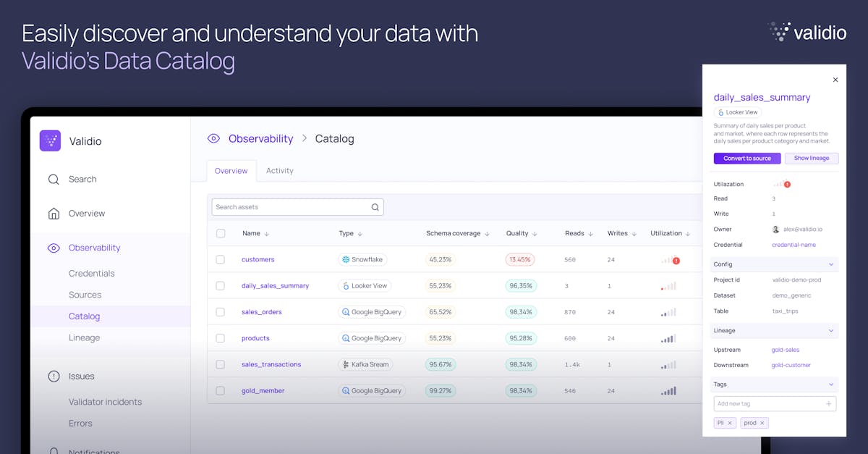Click the Convert to source button
The width and height of the screenshot is (868, 454).
pyautogui.click(x=747, y=158)
